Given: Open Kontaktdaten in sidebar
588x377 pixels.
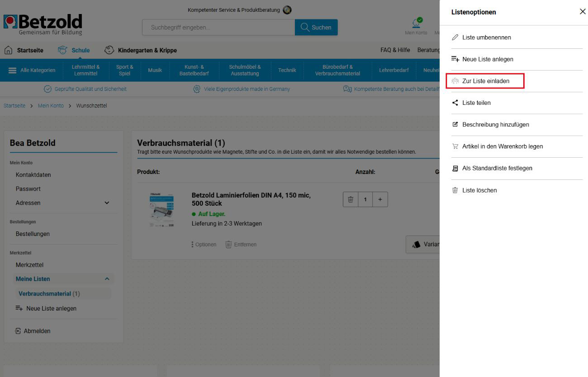Looking at the screenshot, I should pyautogui.click(x=33, y=175).
